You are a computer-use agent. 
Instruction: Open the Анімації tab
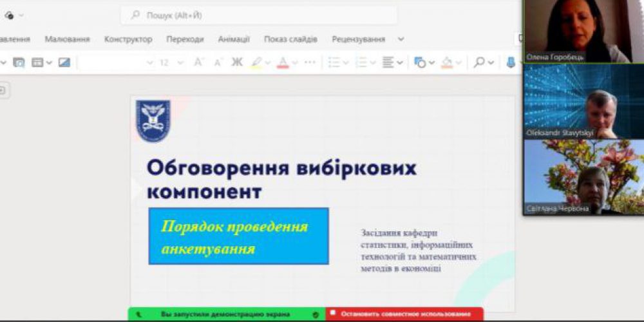click(234, 39)
